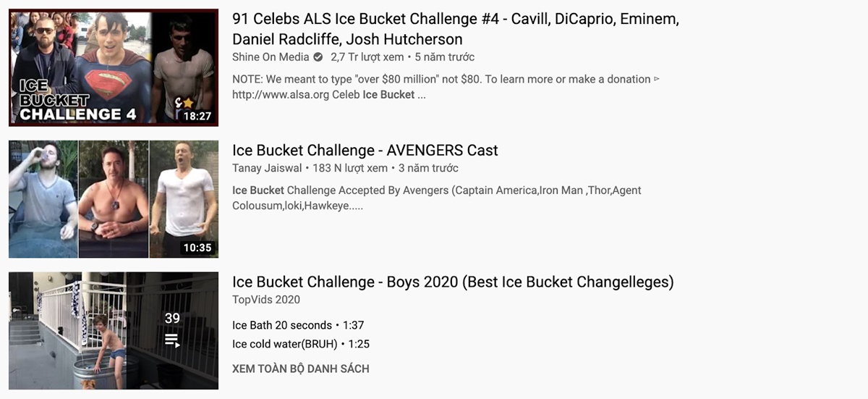Screen dimensions: 868x399
Task: Open the TopVids 2020 channel
Action: [x=265, y=300]
